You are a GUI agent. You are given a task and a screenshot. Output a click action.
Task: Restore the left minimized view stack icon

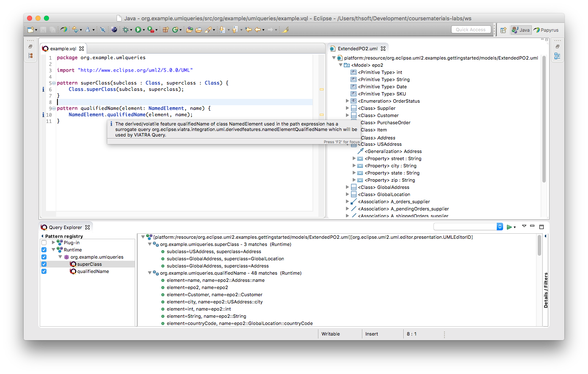click(x=30, y=46)
